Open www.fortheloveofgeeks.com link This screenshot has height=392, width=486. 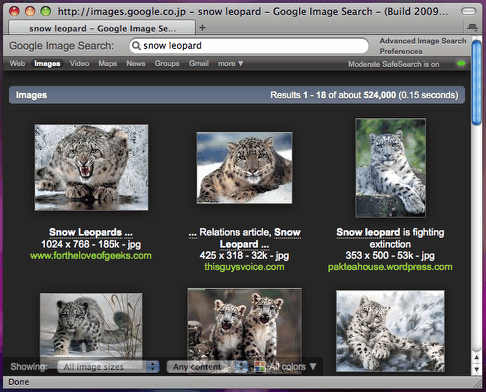tap(91, 256)
